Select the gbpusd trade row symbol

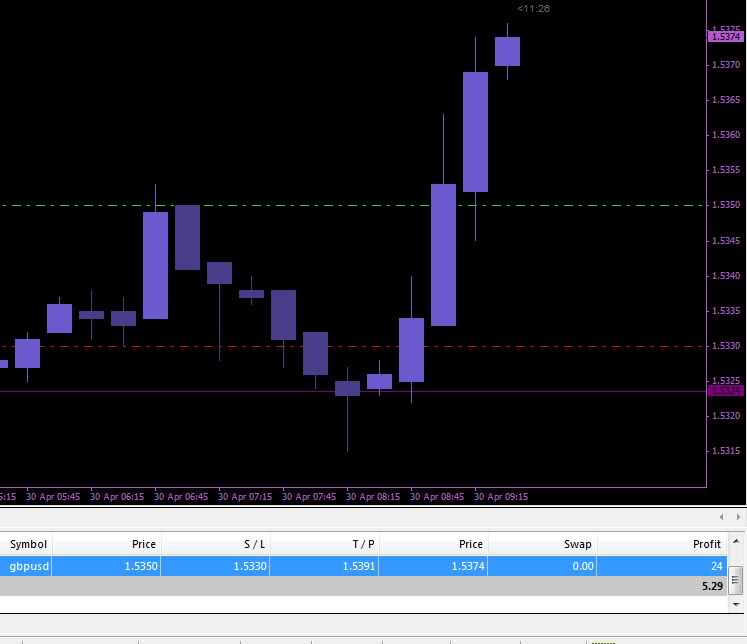tap(29, 566)
